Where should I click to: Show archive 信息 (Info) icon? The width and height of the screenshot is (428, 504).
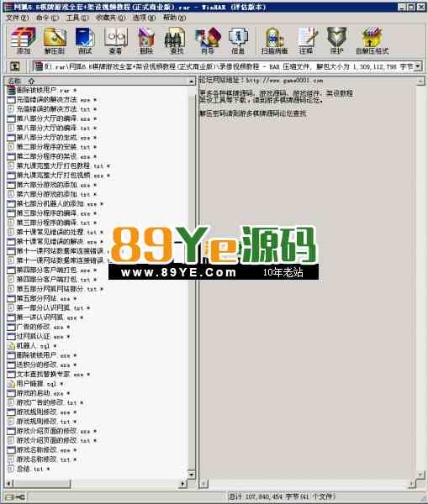click(238, 40)
